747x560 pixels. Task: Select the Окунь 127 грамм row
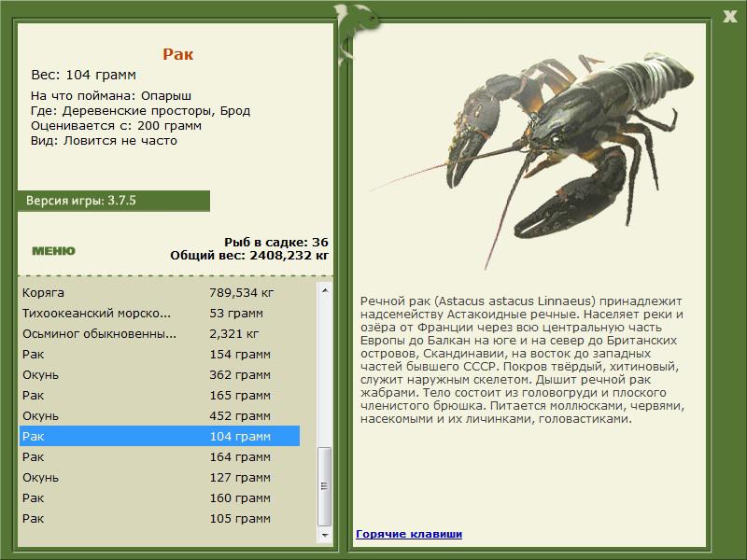tap(159, 477)
